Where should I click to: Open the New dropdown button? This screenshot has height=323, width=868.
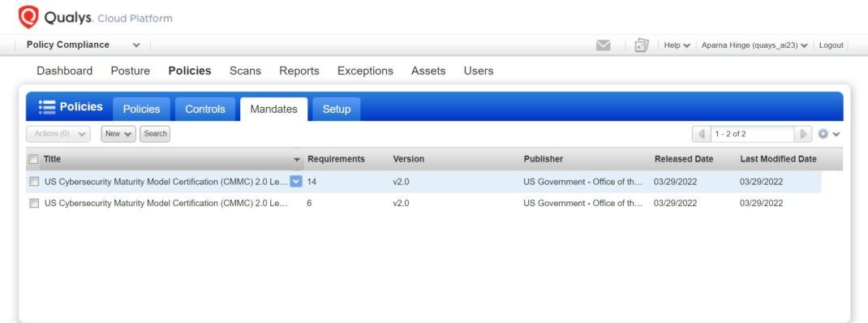118,134
